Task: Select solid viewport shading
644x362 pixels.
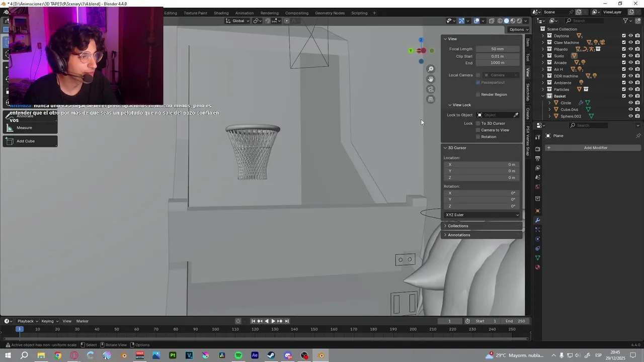Action: coord(507,21)
